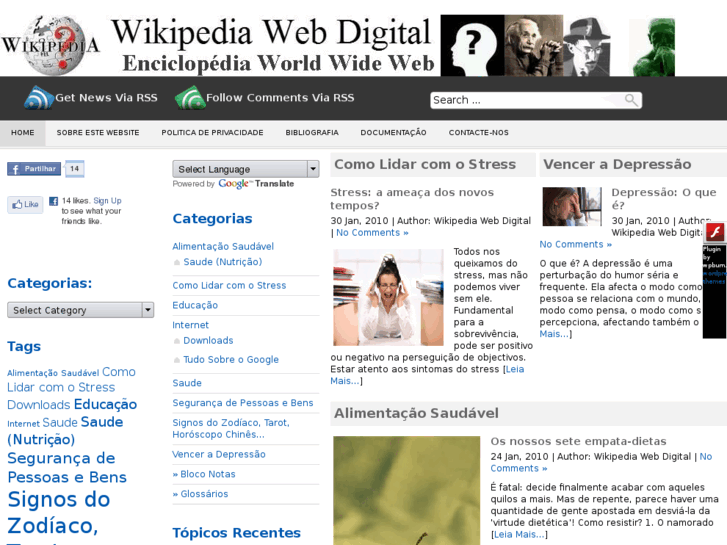
Task: Open the Saude (Nutrição) subcategory link
Action: pyautogui.click(x=223, y=262)
